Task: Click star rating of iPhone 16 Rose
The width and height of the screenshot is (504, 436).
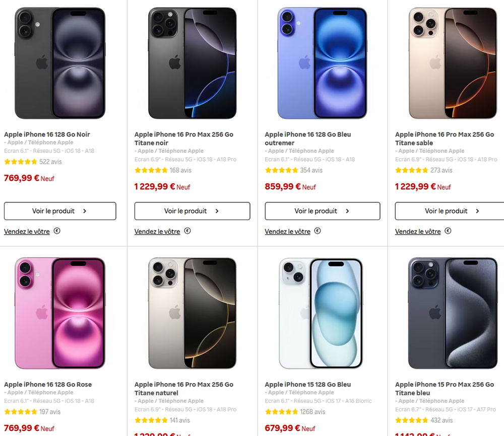Action: pos(21,412)
